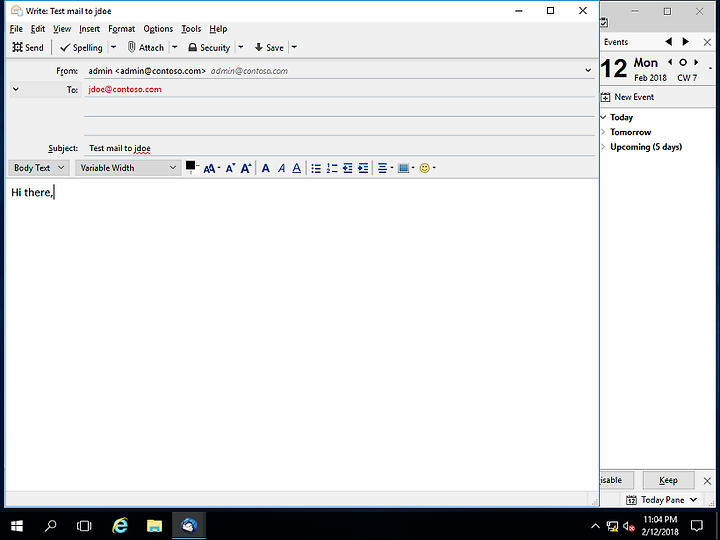720x540 pixels.
Task: Open the Format menu
Action: coord(122,29)
